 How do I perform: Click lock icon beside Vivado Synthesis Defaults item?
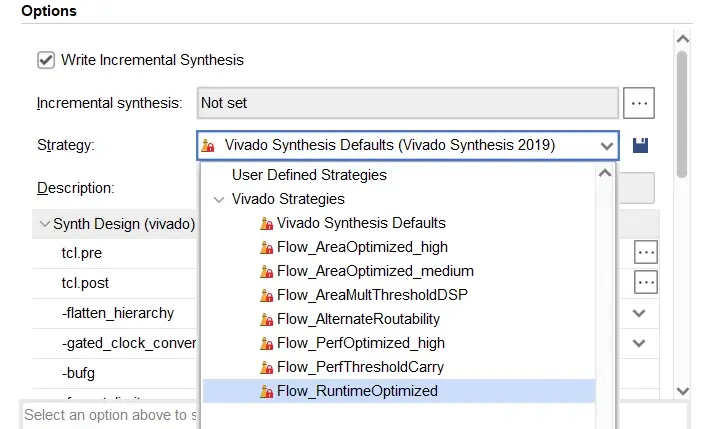266,223
